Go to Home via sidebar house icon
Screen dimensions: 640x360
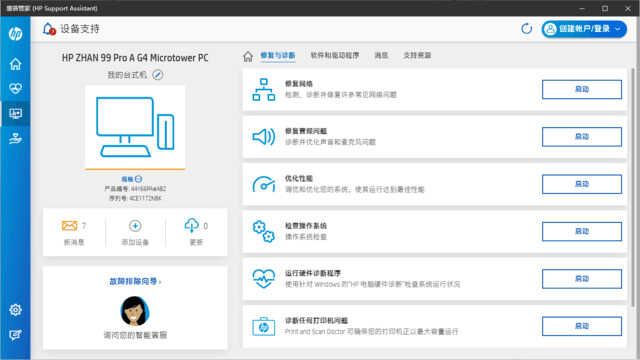16,64
